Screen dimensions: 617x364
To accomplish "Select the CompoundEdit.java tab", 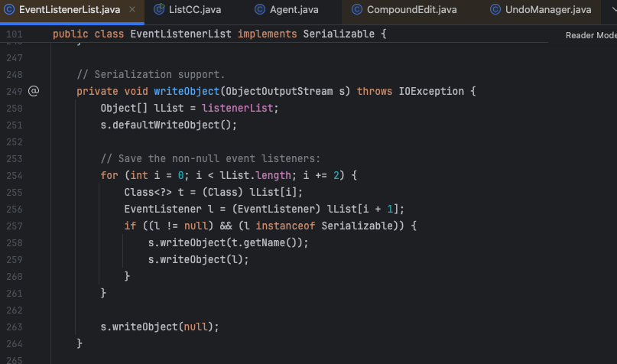I will pyautogui.click(x=411, y=10).
